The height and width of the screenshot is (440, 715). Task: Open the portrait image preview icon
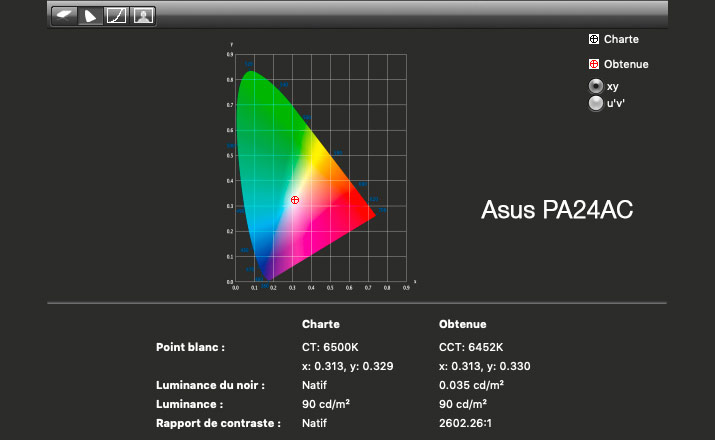(143, 16)
